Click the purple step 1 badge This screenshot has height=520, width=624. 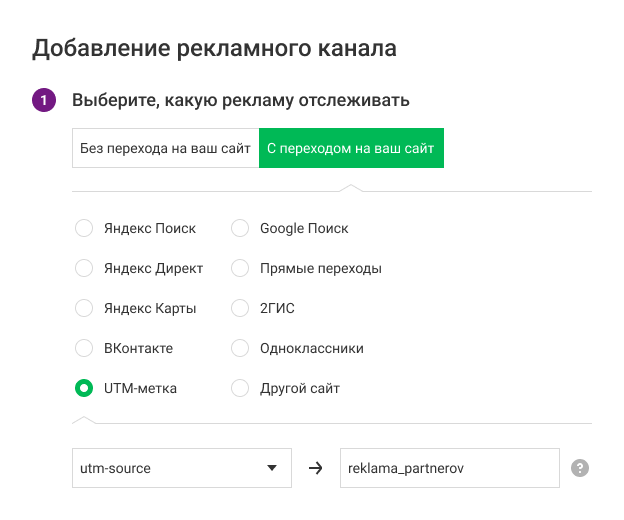coord(44,101)
